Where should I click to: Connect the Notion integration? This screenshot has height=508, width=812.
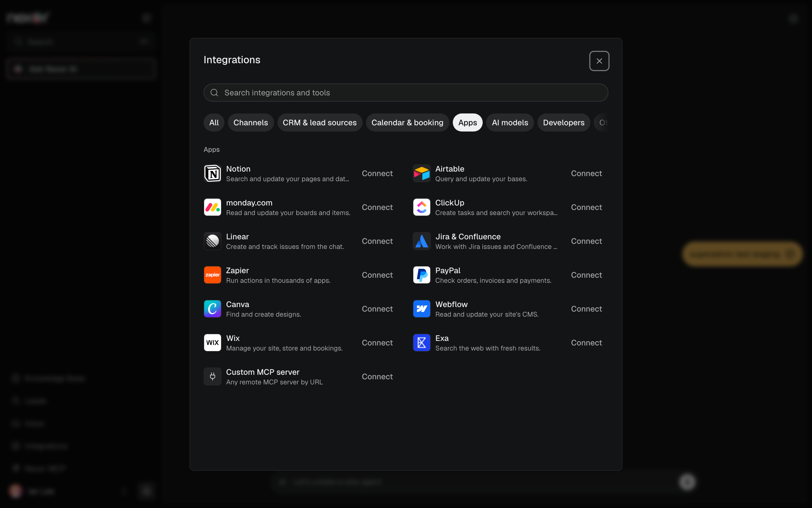click(x=377, y=173)
